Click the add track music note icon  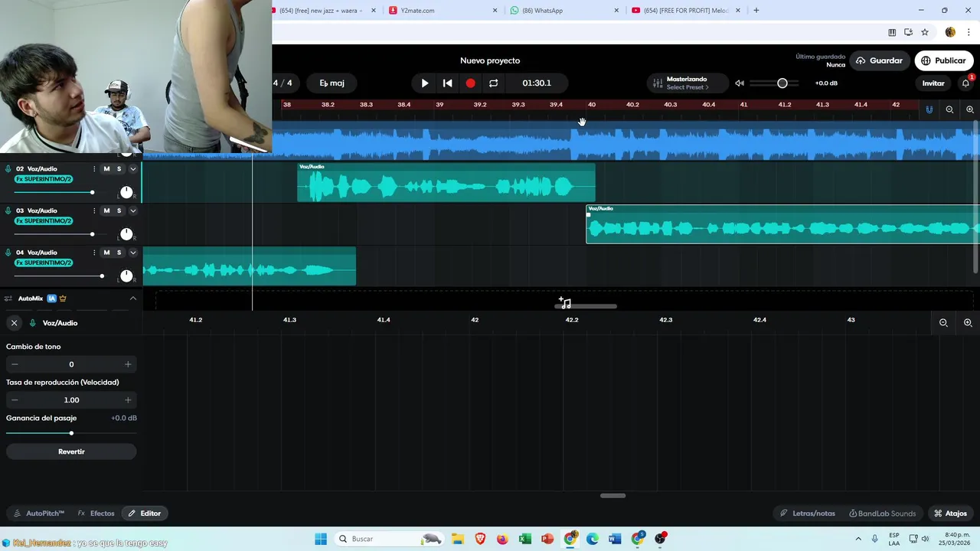(x=565, y=303)
